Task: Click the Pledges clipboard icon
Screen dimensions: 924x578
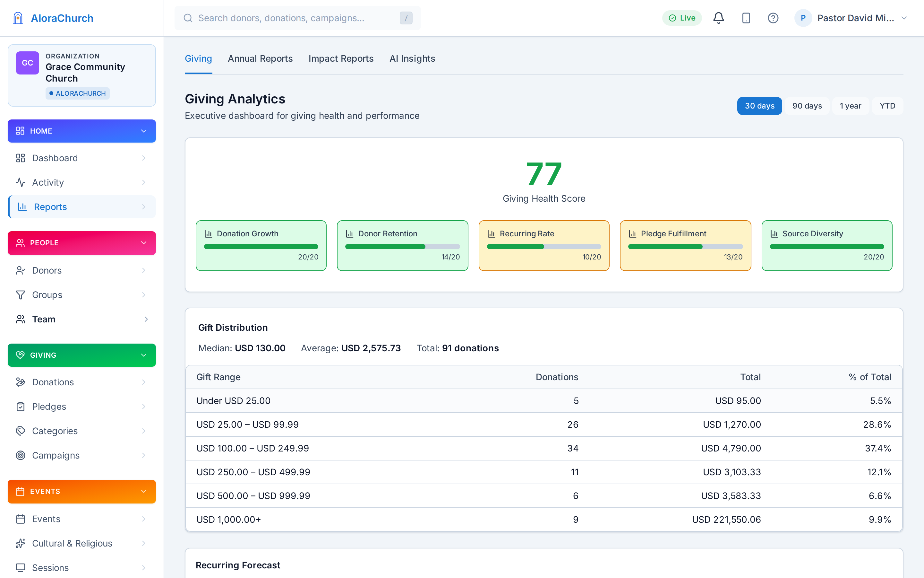Action: tap(21, 406)
